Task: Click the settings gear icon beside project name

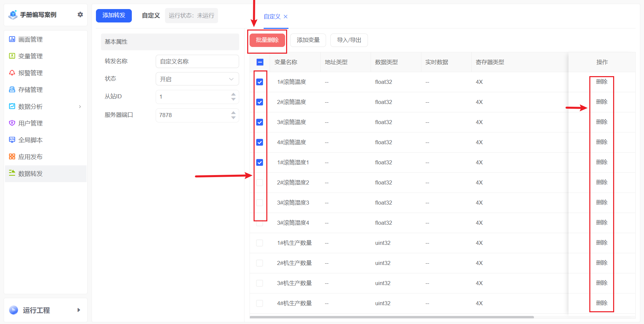Action: click(x=80, y=14)
